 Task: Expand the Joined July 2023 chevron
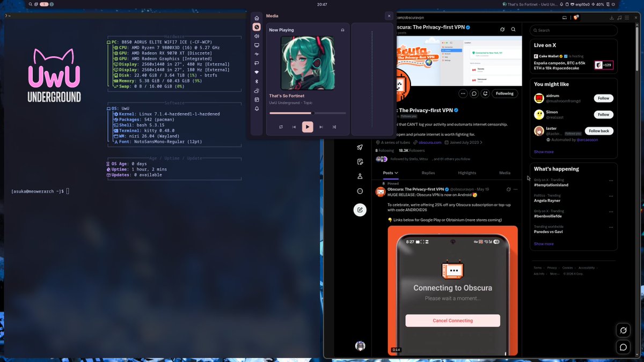click(481, 143)
